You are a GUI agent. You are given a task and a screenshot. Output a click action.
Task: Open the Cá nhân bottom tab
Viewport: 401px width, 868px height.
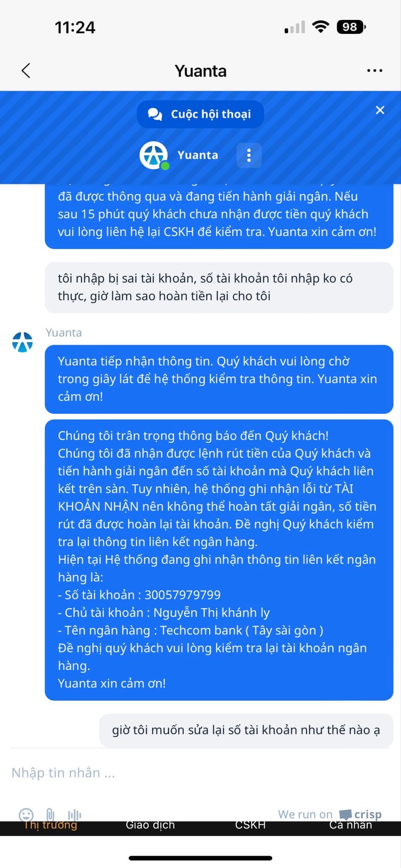[351, 825]
